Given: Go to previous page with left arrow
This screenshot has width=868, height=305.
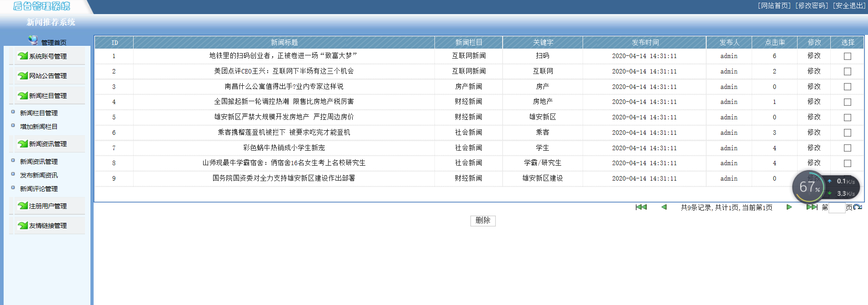Looking at the screenshot, I should 664,207.
